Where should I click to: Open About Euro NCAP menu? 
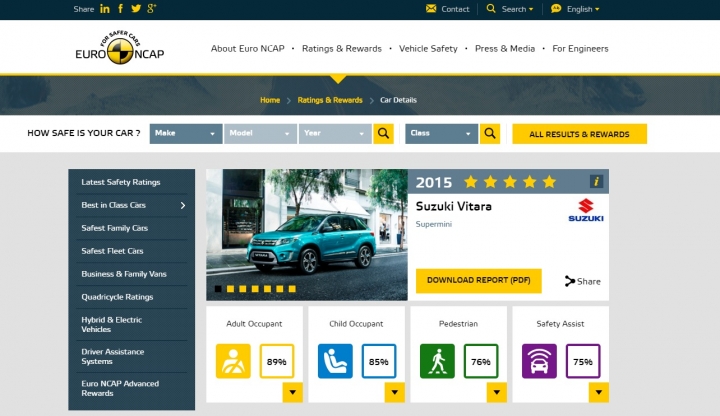(248, 48)
